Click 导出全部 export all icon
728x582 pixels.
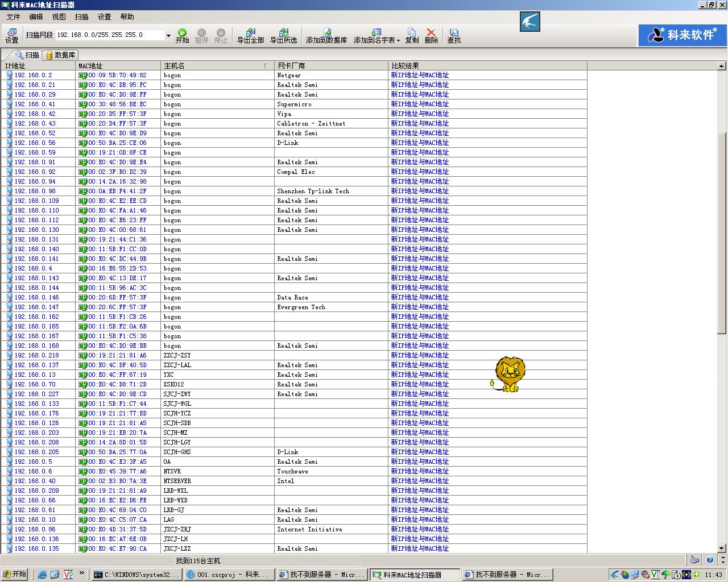pyautogui.click(x=250, y=35)
